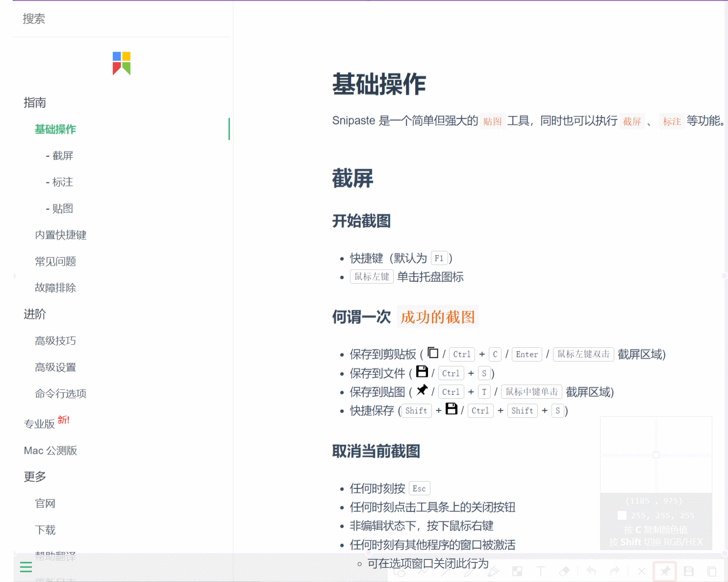Click the F1 key label
Screen dimensions: 728x582
439,258
